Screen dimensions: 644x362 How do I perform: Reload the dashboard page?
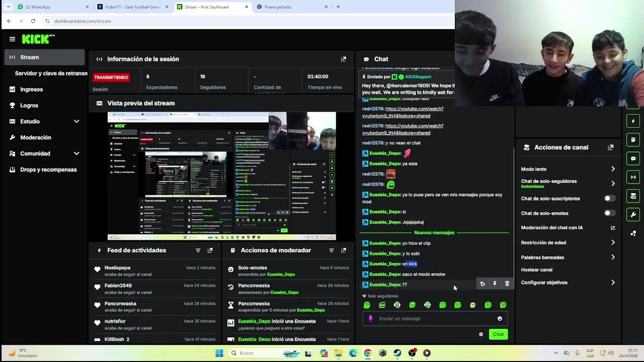coord(33,21)
